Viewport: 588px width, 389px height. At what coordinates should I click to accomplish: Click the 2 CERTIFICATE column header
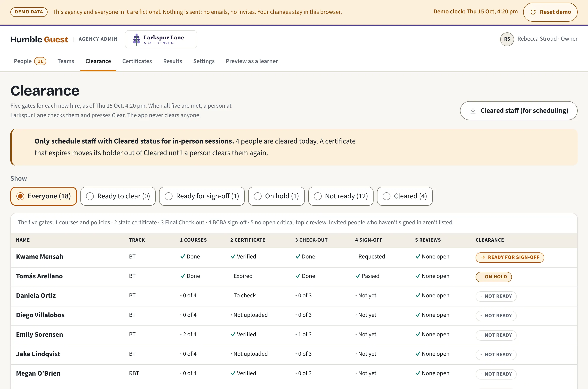(x=248, y=240)
